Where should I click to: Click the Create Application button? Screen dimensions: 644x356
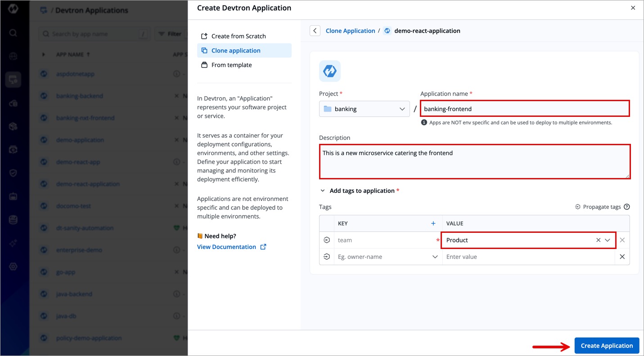[607, 346]
